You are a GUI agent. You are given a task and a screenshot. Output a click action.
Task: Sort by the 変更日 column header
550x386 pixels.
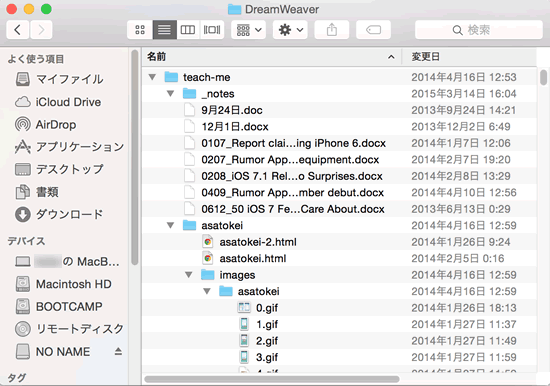469,56
